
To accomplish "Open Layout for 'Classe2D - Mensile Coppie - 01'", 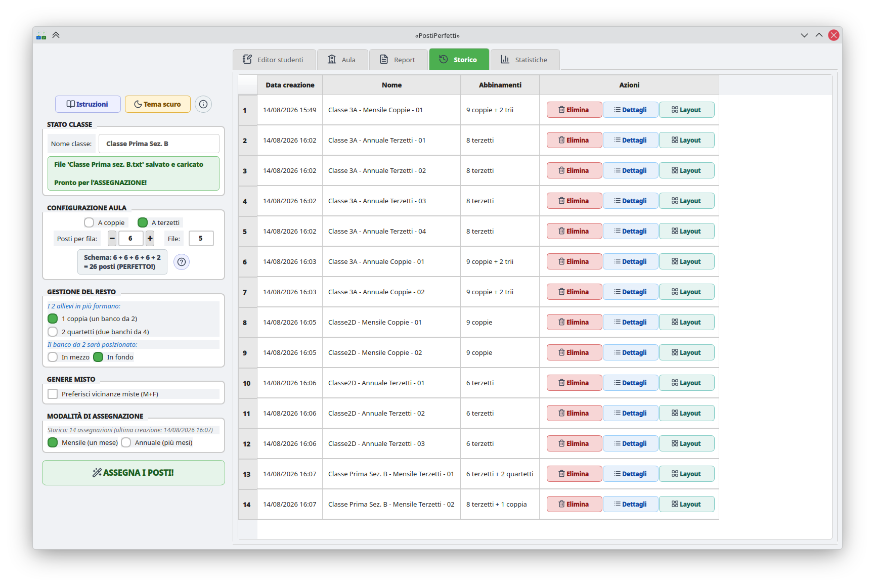I will (x=686, y=322).
